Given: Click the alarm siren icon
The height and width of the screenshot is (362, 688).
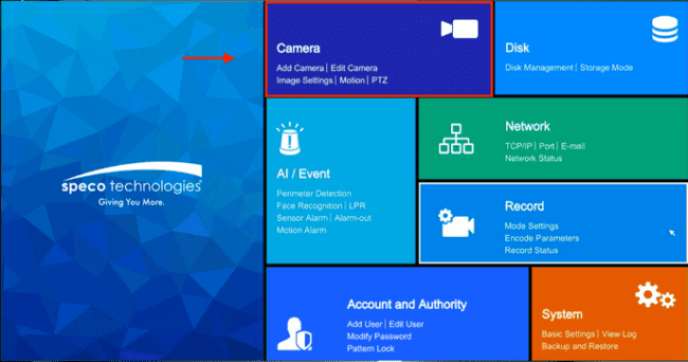Looking at the screenshot, I should click(290, 138).
